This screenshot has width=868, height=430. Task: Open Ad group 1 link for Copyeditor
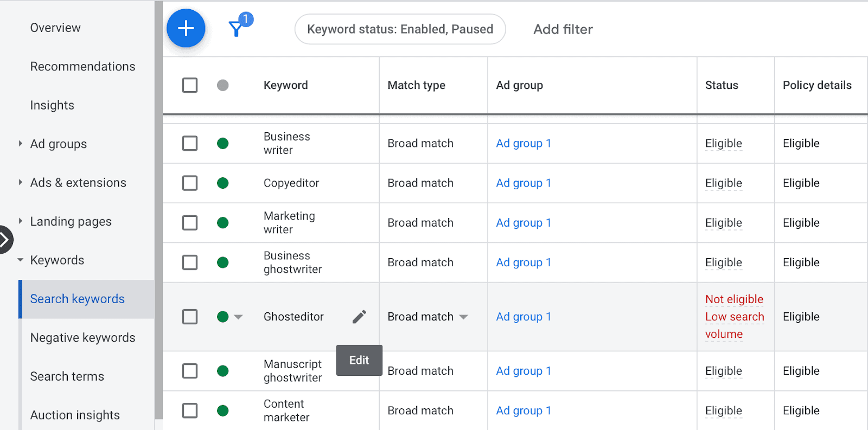point(523,183)
